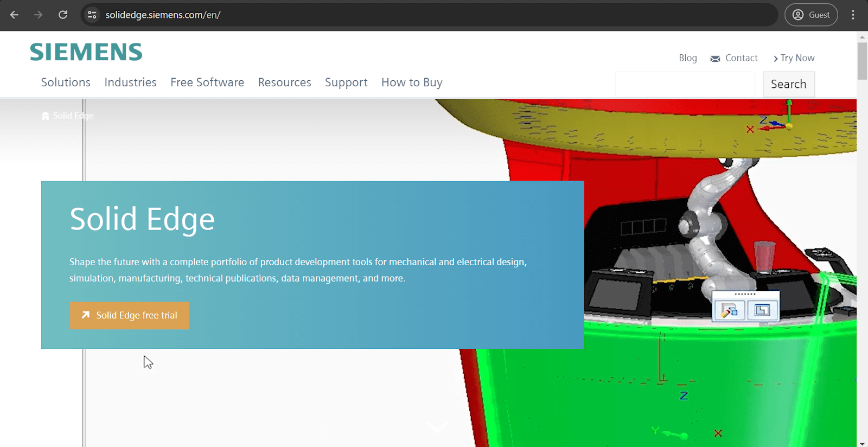Click the Solid Edge breadcrumb home icon
The width and height of the screenshot is (868, 447).
coord(46,116)
